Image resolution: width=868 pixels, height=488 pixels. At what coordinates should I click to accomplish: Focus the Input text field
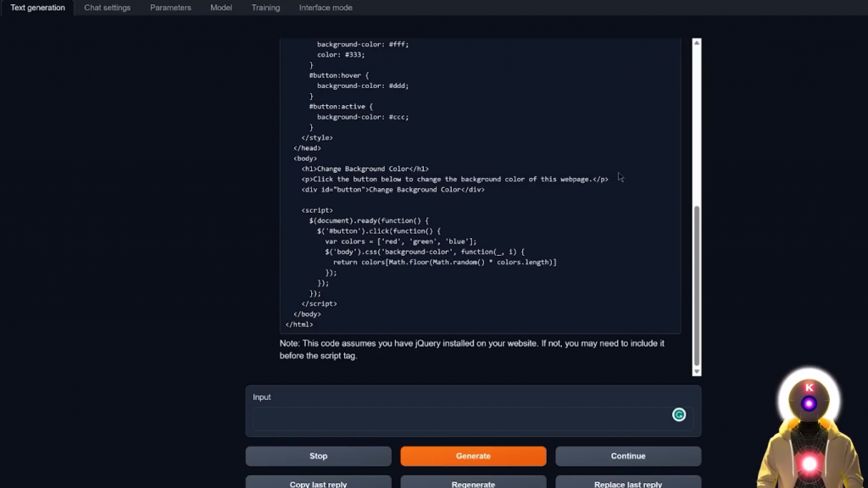[473, 419]
